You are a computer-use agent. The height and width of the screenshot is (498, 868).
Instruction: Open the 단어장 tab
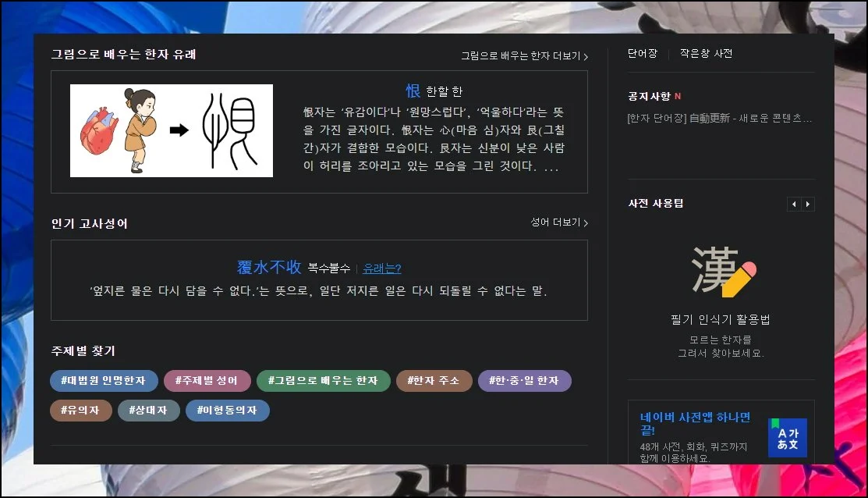(643, 54)
